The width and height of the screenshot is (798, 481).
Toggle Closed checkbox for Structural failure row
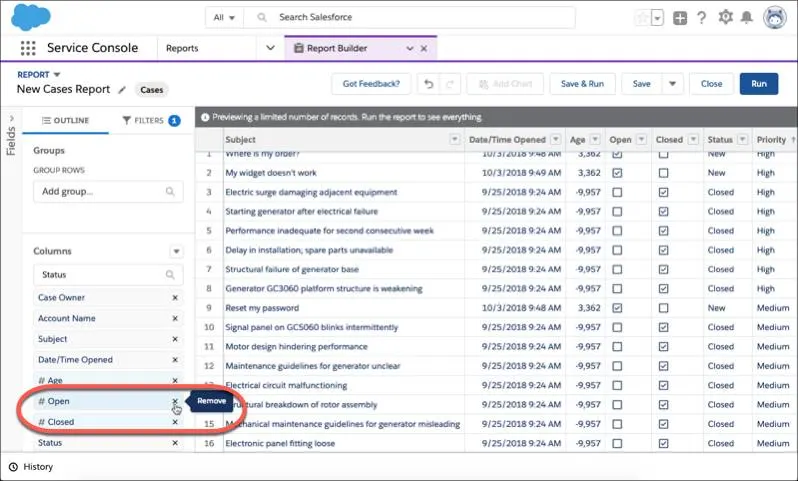664,269
